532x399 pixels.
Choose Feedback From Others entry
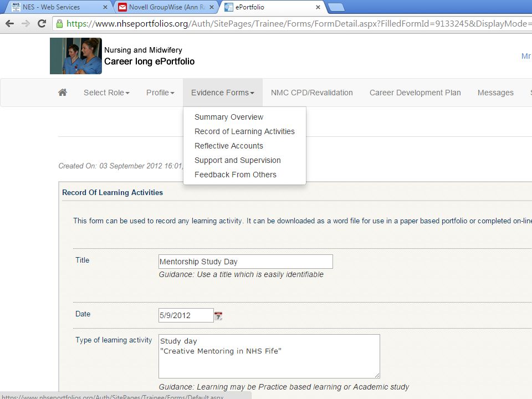tap(236, 175)
